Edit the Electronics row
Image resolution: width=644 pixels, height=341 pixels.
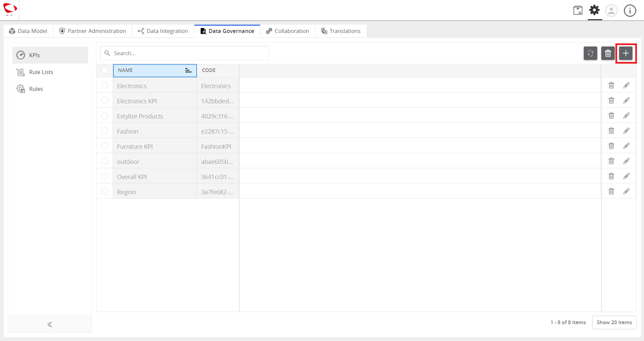pos(627,85)
